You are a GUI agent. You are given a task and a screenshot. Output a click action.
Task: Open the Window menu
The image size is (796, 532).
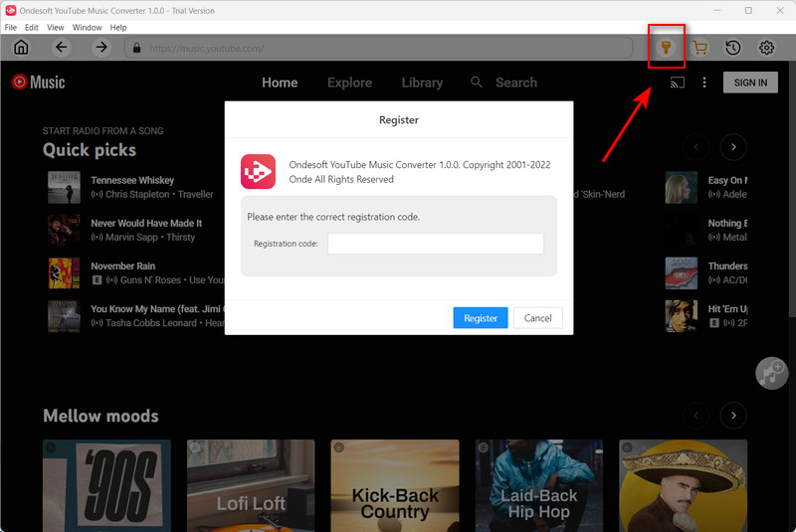click(87, 28)
